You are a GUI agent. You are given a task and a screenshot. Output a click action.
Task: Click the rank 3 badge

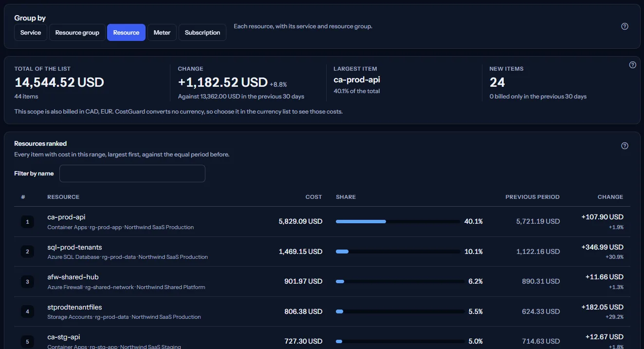(27, 282)
